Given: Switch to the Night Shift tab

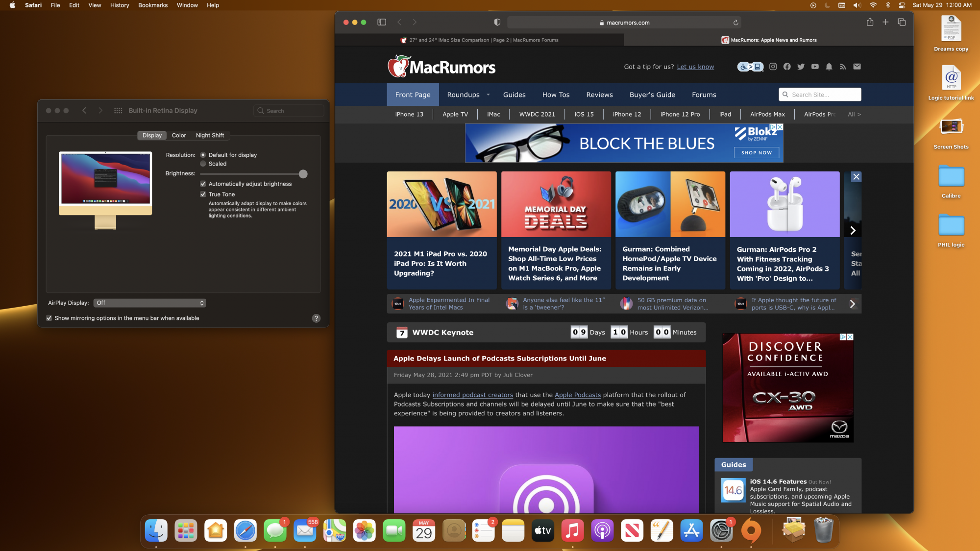Looking at the screenshot, I should pos(210,135).
